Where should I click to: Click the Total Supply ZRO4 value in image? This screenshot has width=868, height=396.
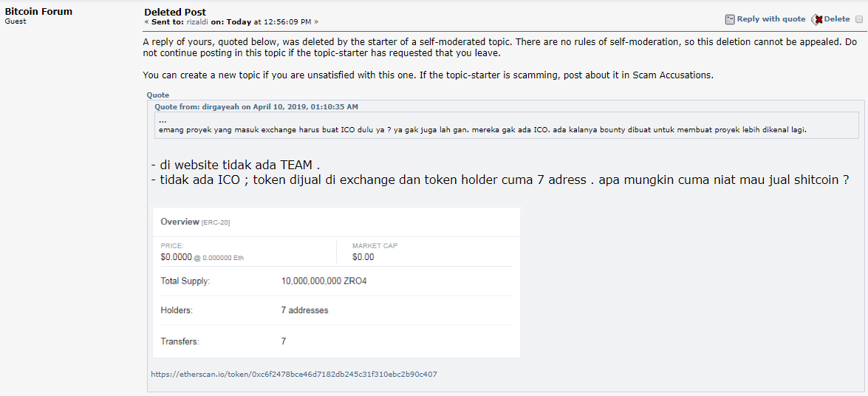pyautogui.click(x=324, y=281)
